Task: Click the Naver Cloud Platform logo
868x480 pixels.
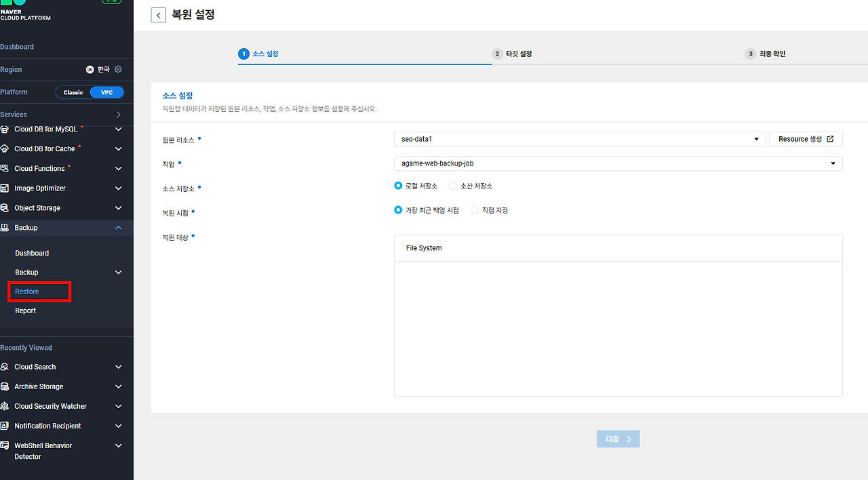Action: pos(25,10)
